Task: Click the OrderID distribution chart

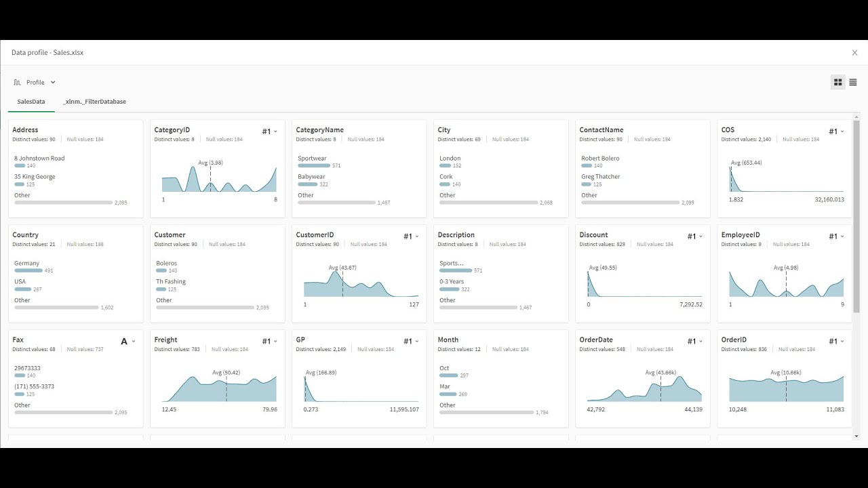Action: [787, 388]
